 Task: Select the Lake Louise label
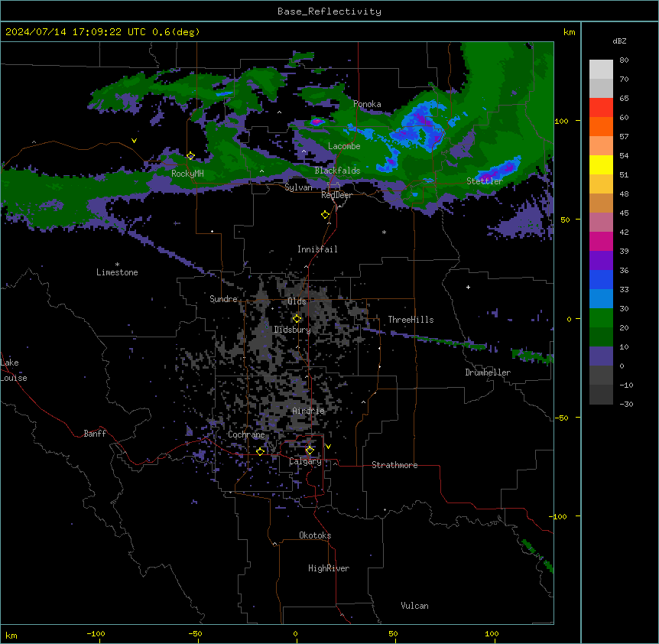pyautogui.click(x=14, y=370)
